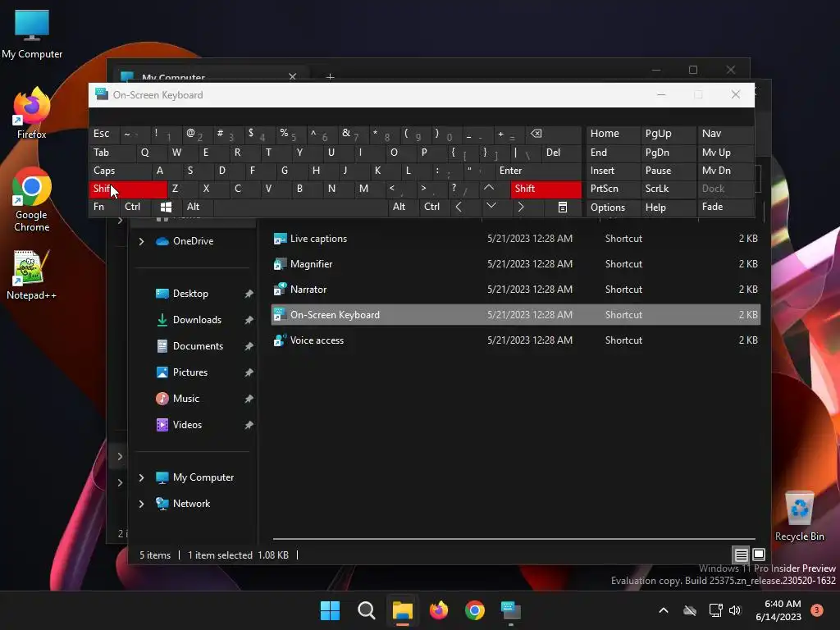
Task: Open Documents folder in sidebar
Action: (x=198, y=346)
